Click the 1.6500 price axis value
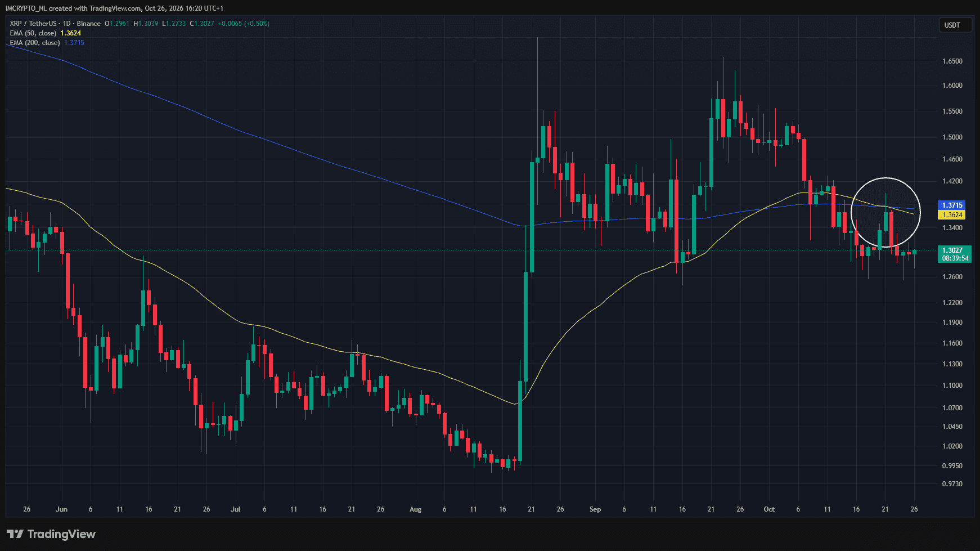Viewport: 980px width, 551px height. click(x=952, y=61)
